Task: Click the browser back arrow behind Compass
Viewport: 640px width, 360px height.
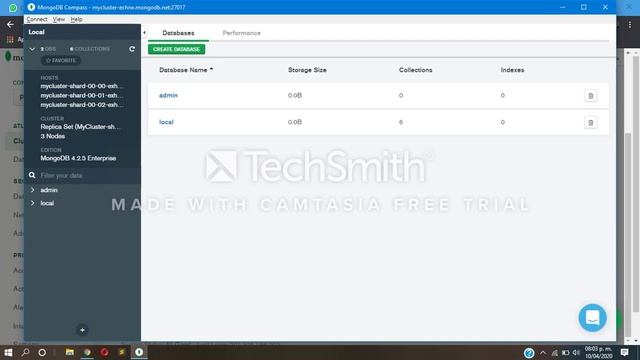Action: point(10,24)
